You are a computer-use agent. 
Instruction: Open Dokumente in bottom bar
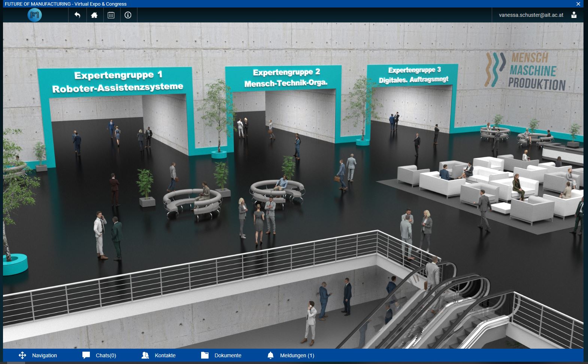228,355
